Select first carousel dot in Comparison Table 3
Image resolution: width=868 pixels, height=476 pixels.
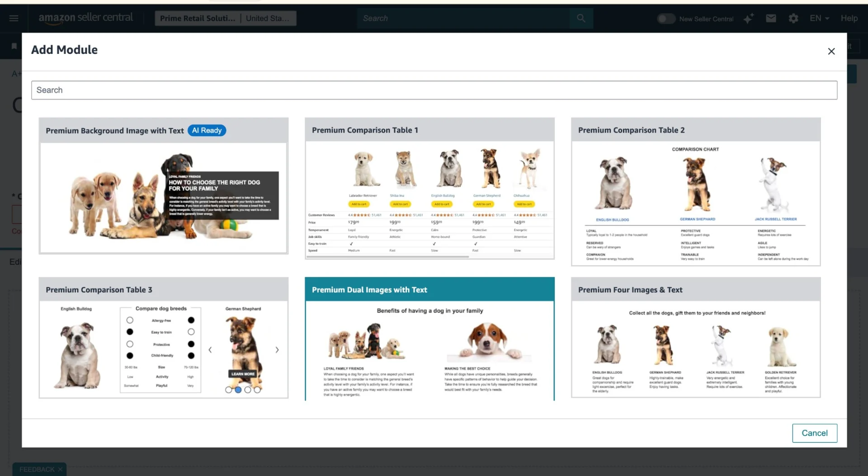228,390
